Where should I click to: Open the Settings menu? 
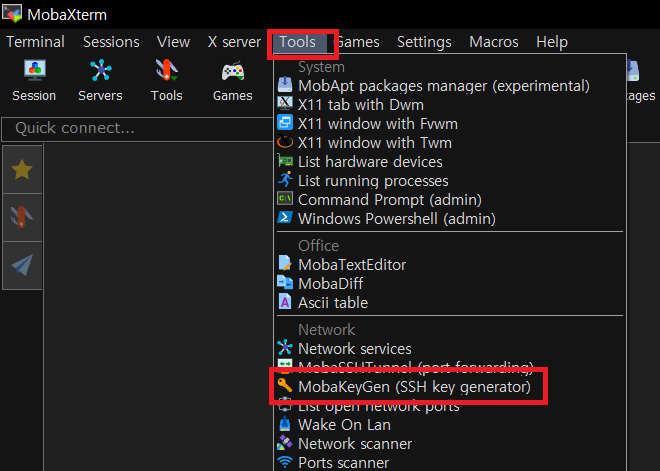point(424,42)
